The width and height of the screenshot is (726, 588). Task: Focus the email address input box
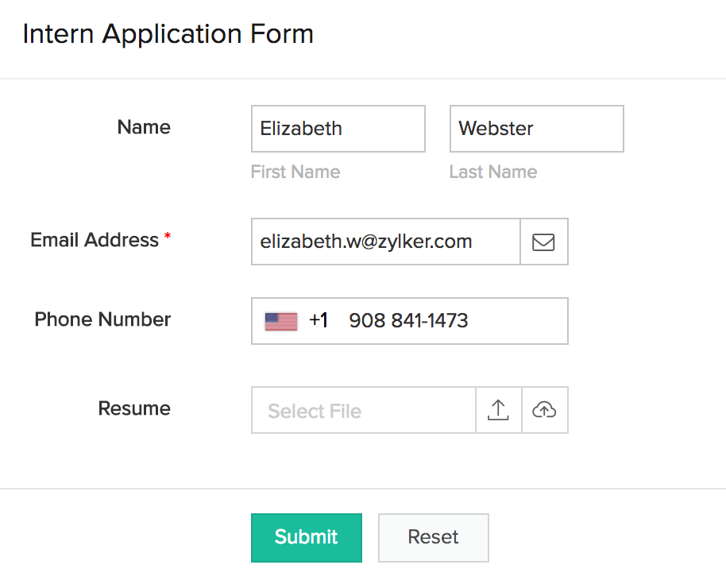point(385,242)
